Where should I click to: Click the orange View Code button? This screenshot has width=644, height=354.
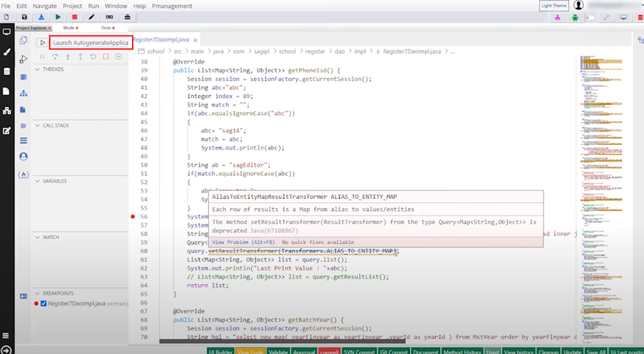[250, 351]
